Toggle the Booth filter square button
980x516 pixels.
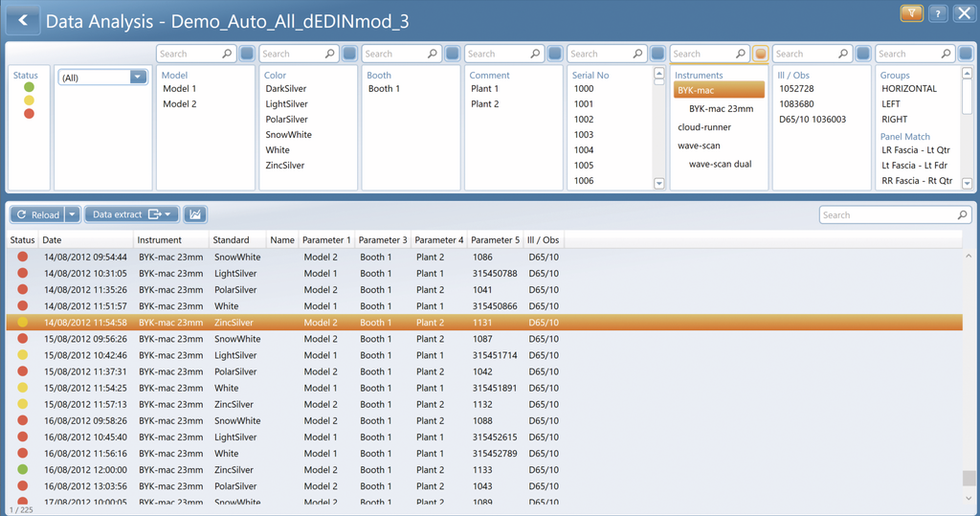(453, 54)
